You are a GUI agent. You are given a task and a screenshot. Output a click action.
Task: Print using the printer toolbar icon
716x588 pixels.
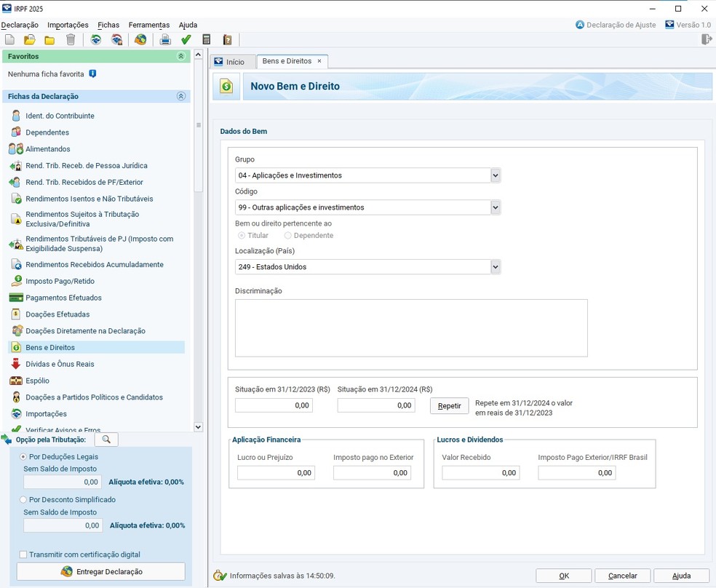pos(165,40)
